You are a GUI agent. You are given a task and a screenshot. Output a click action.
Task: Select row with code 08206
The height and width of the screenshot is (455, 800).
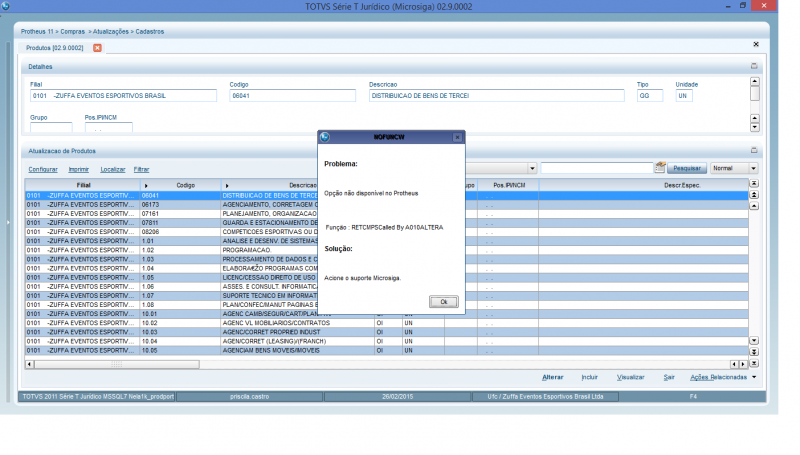point(386,232)
